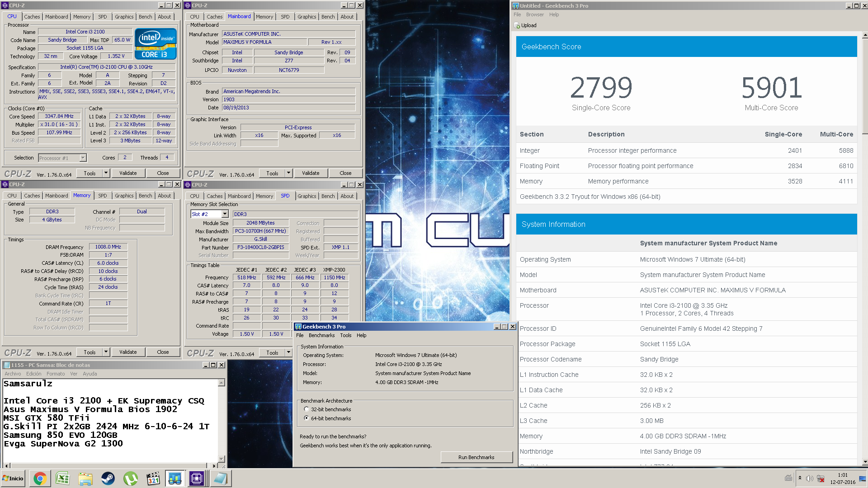Click Close button in the Memory window
868x488 pixels.
tap(163, 352)
